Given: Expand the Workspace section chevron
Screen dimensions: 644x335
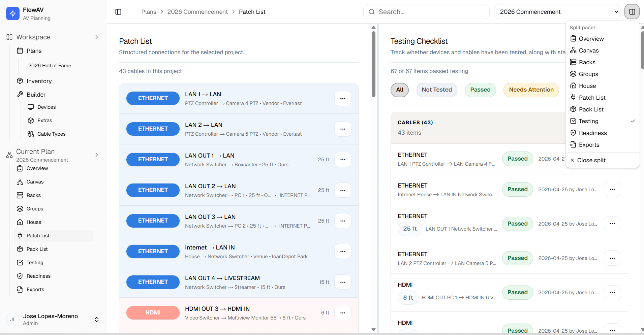Looking at the screenshot, I should (97, 37).
